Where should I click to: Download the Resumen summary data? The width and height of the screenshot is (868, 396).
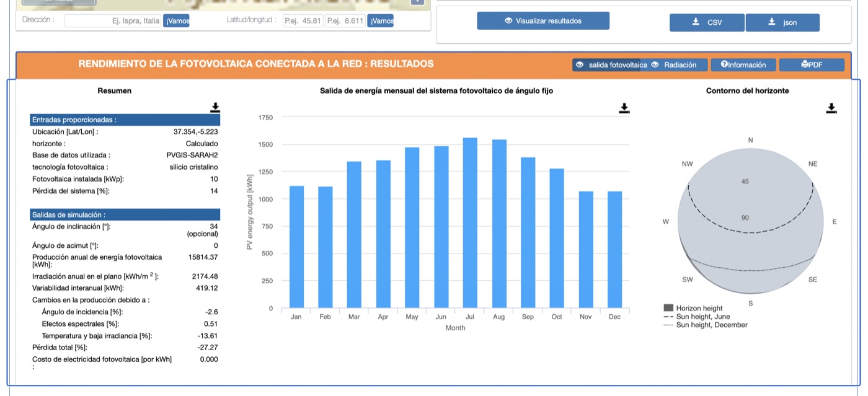coord(215,108)
